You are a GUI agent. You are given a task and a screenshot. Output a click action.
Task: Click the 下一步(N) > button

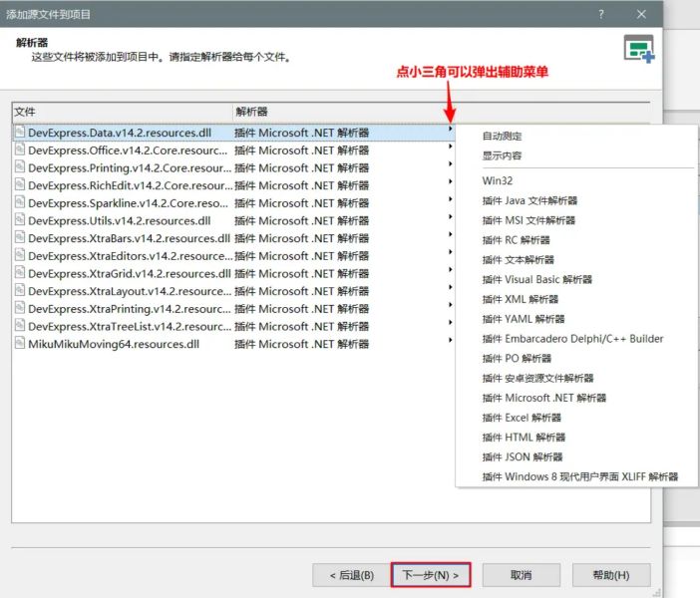tap(430, 575)
